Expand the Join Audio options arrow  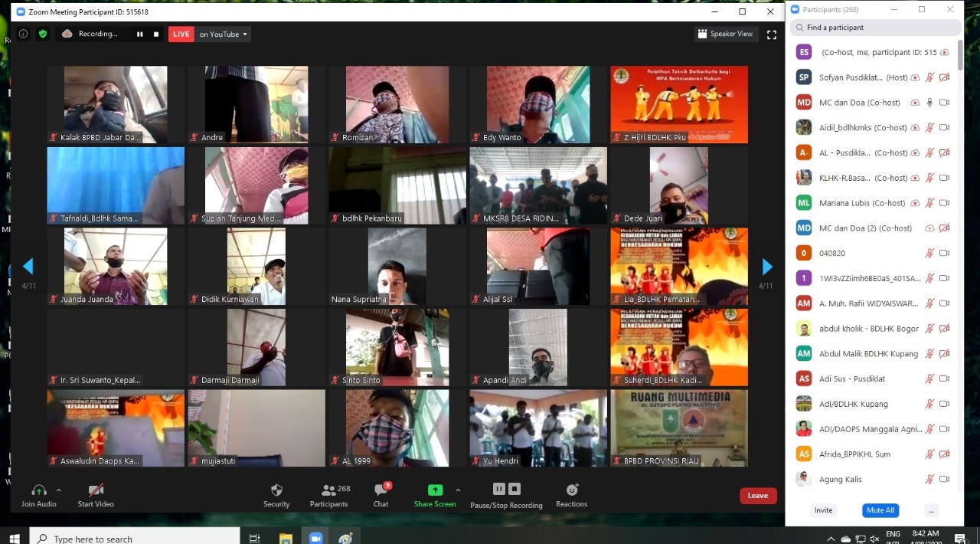(59, 490)
